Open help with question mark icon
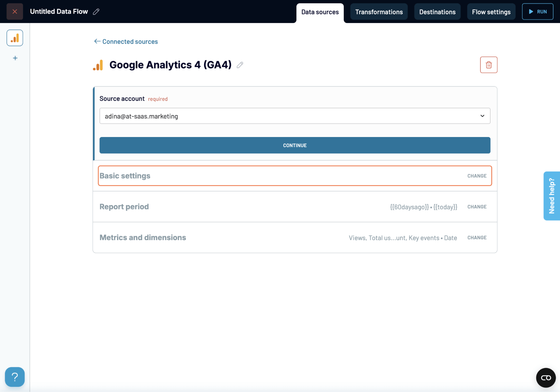Image resolution: width=560 pixels, height=392 pixels. coord(15,377)
